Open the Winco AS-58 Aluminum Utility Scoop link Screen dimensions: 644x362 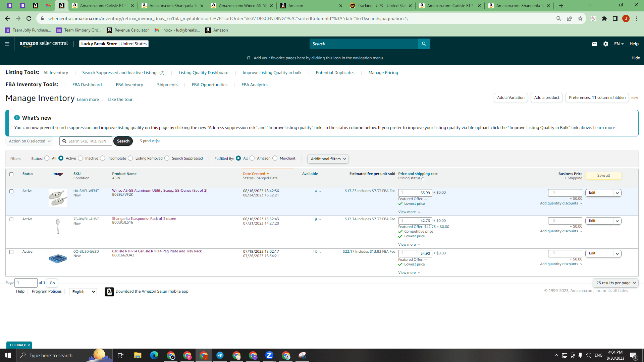coord(160,191)
